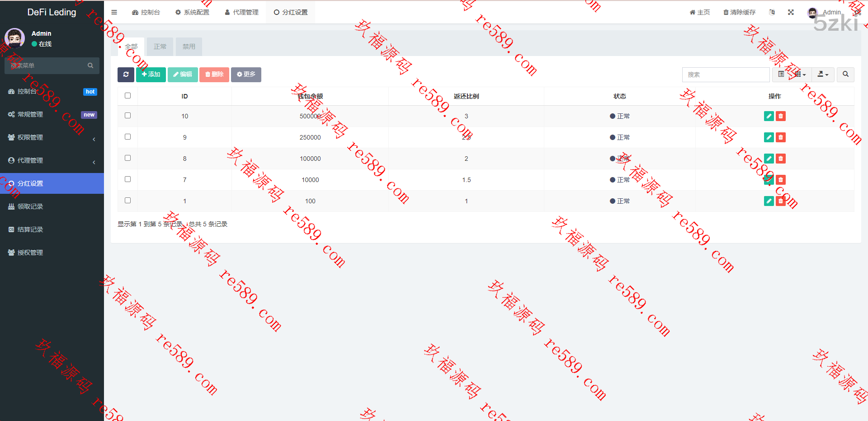Click the table 搜索 input field
Screen dimensions: 868x421
[725, 75]
